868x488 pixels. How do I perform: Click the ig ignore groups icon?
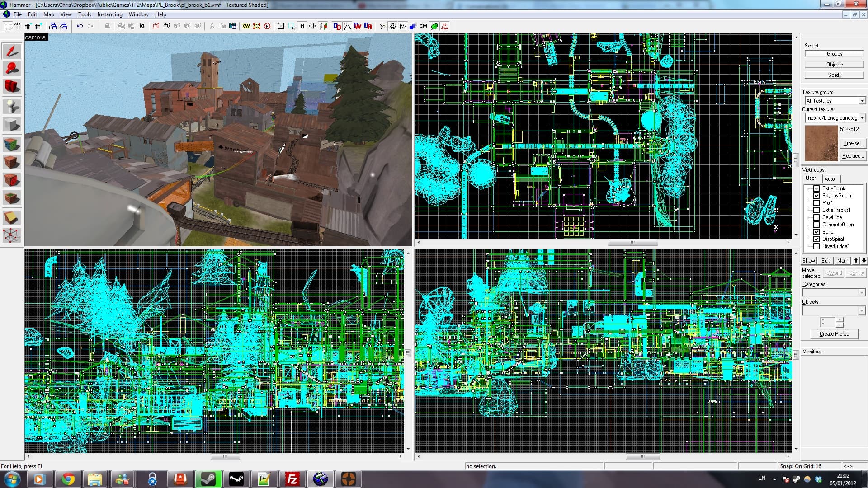[142, 26]
